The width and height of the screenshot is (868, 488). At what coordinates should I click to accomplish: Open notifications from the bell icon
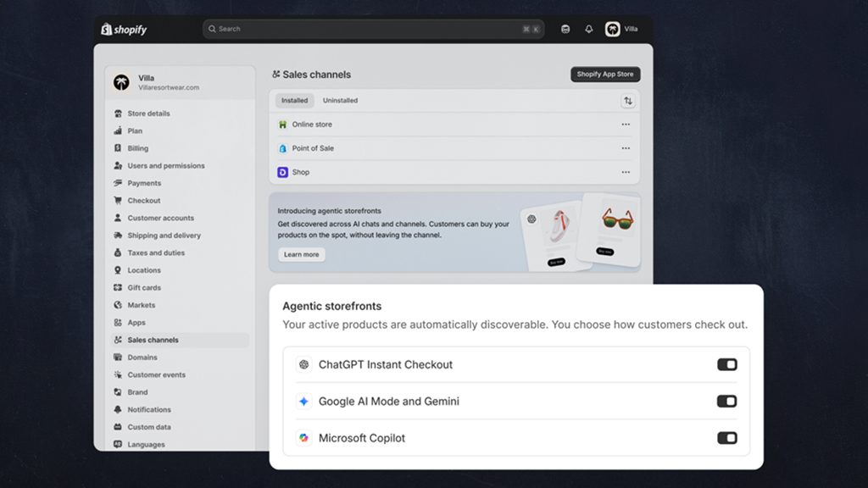pyautogui.click(x=587, y=28)
